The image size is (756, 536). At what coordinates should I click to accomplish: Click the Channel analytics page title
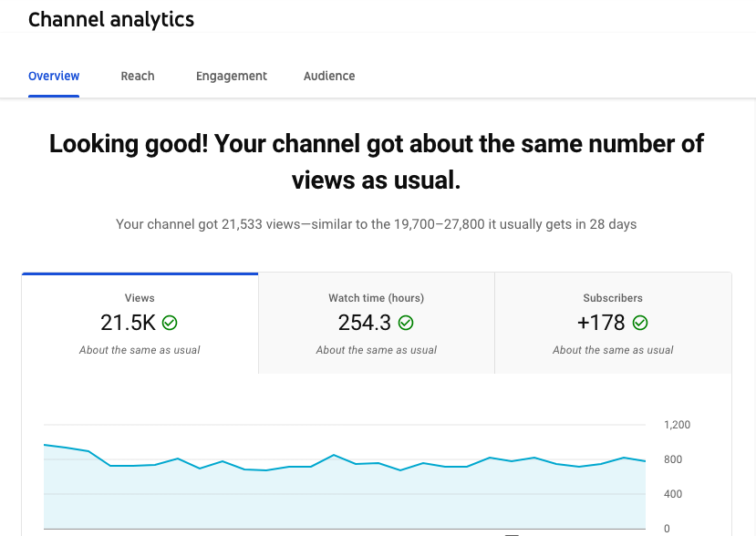(111, 19)
